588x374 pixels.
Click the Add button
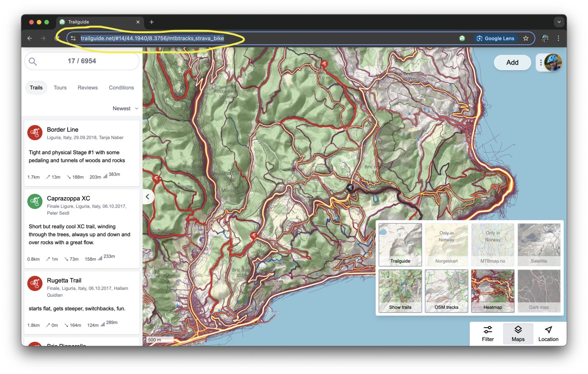[512, 62]
